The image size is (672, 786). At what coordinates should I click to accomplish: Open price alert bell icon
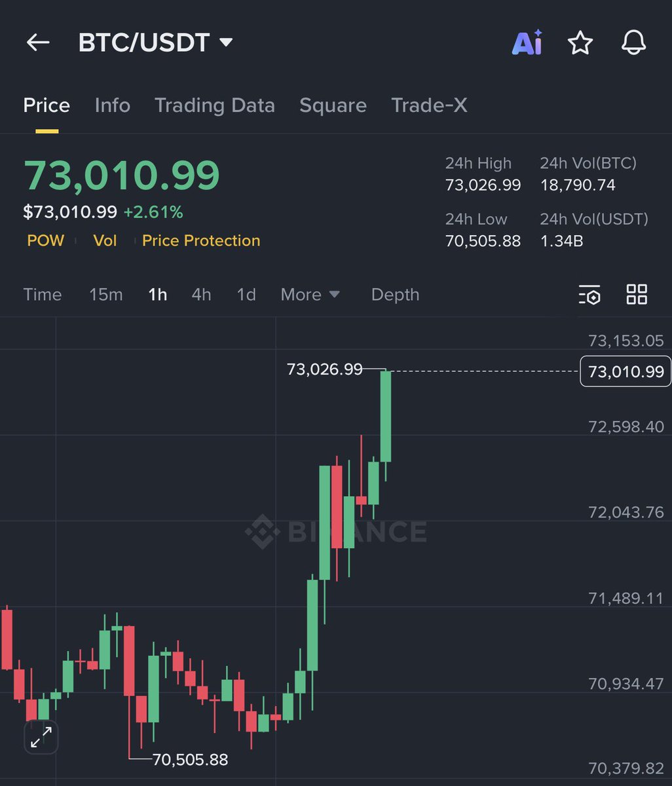click(633, 43)
